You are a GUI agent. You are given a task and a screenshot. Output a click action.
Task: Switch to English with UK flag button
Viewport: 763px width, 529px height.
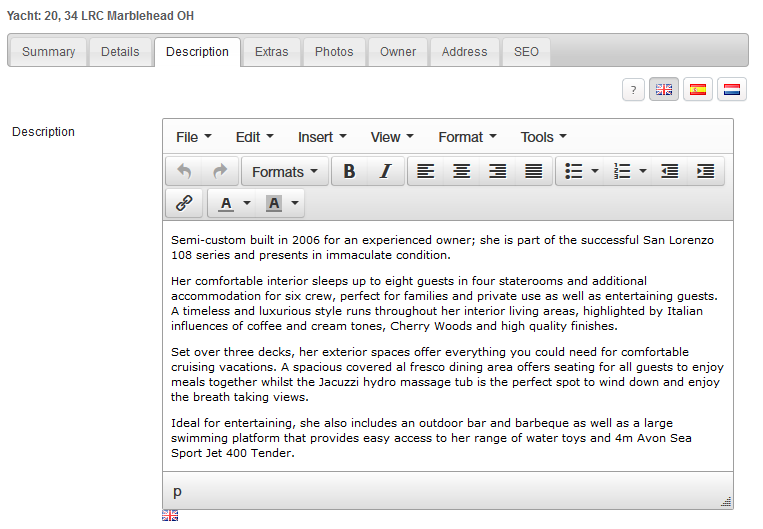664,90
